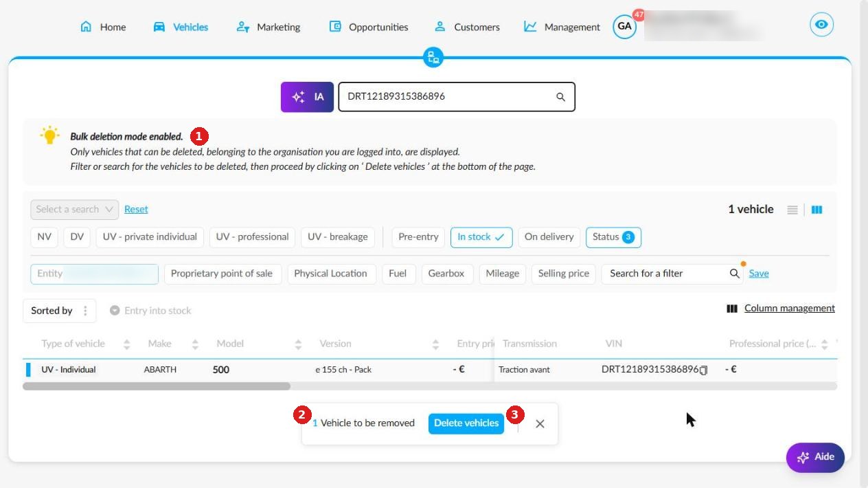Click the horizontal table scrollbar
The image size is (868, 488).
tap(157, 386)
